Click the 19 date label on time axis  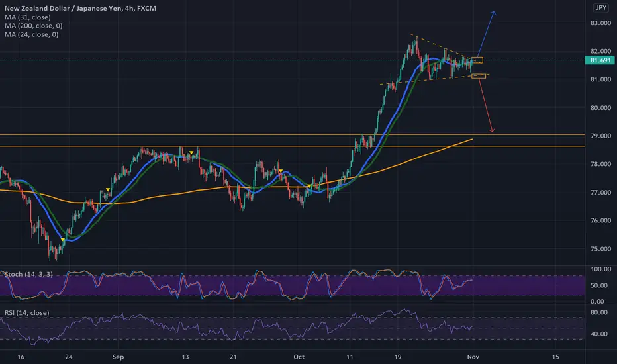pyautogui.click(x=398, y=357)
